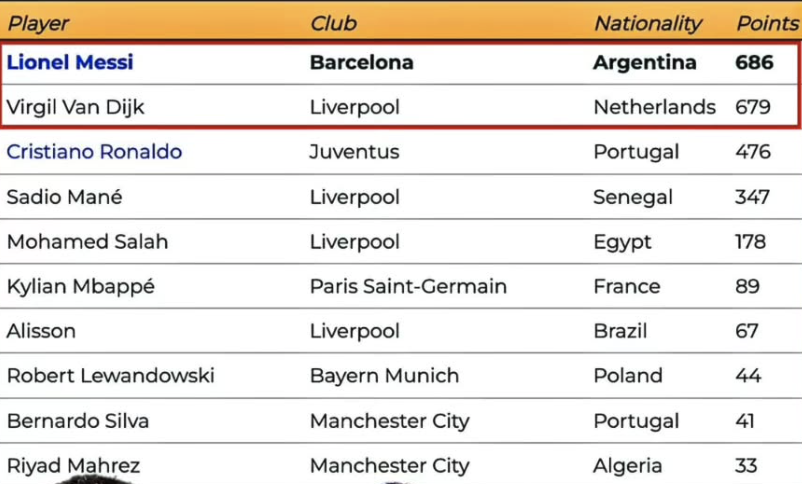Click the Barcelona club cell
This screenshot has width=802, height=484.
tap(361, 62)
